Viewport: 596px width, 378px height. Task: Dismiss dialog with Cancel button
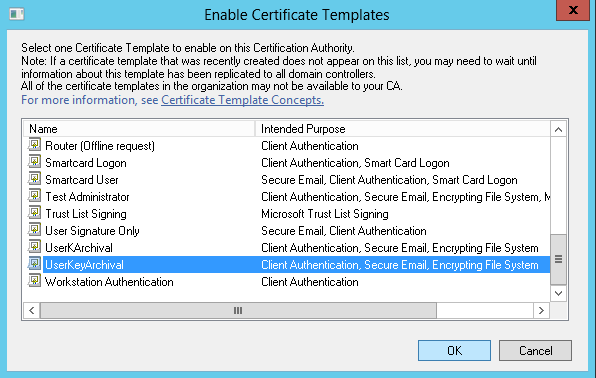click(535, 350)
